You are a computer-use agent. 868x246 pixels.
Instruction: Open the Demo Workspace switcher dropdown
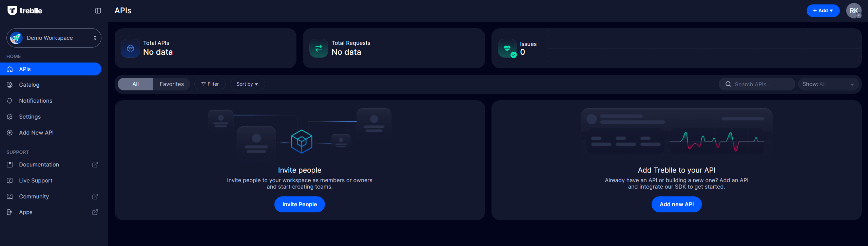click(54, 38)
